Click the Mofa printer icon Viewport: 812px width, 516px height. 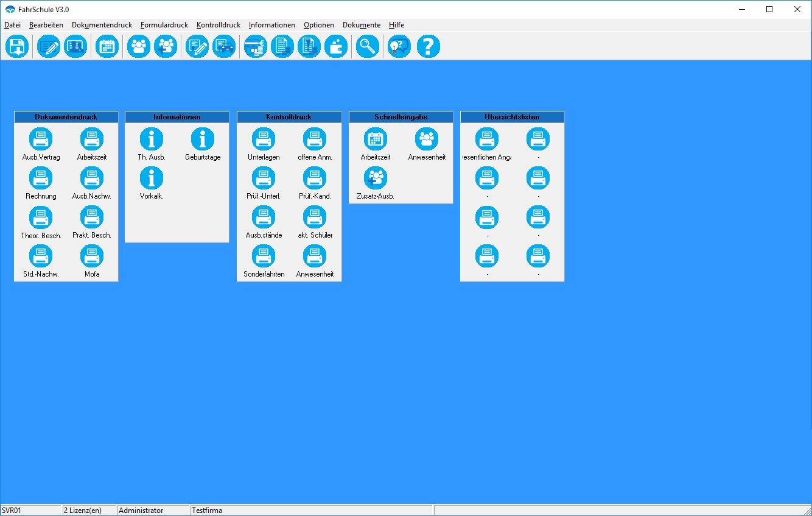pos(92,256)
